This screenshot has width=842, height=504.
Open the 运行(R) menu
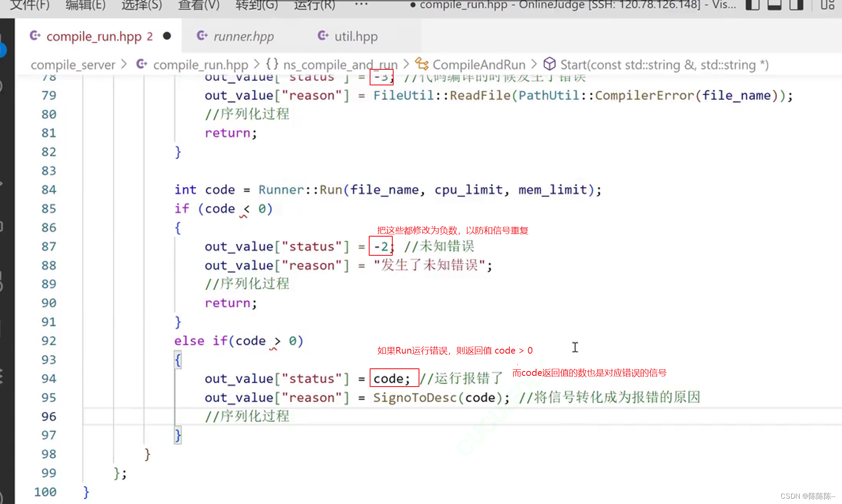point(314,5)
